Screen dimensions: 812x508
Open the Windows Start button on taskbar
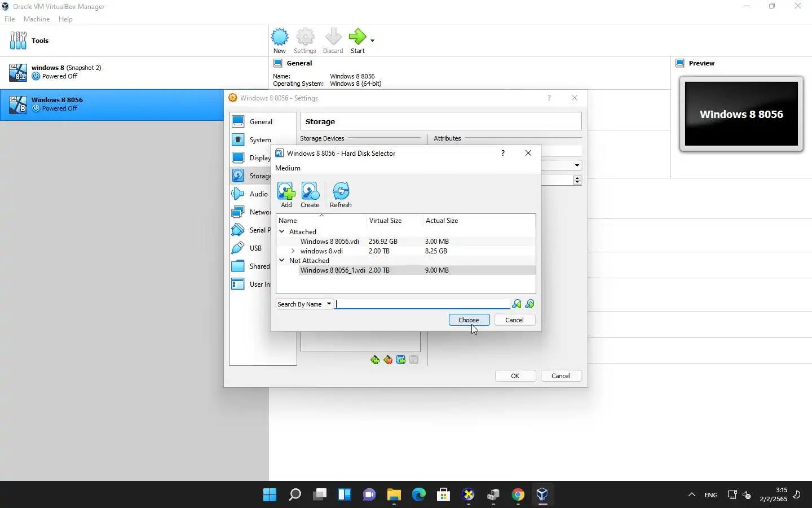point(270,495)
